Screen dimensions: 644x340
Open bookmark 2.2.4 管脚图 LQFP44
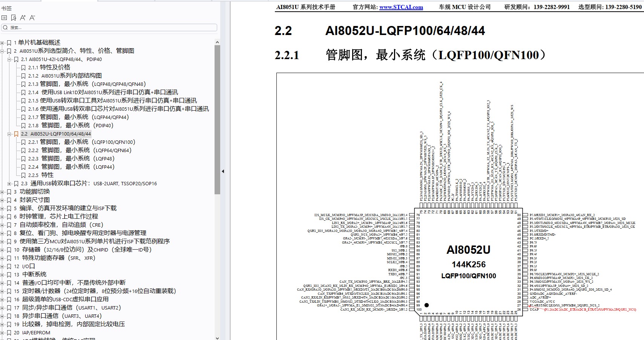71,167
